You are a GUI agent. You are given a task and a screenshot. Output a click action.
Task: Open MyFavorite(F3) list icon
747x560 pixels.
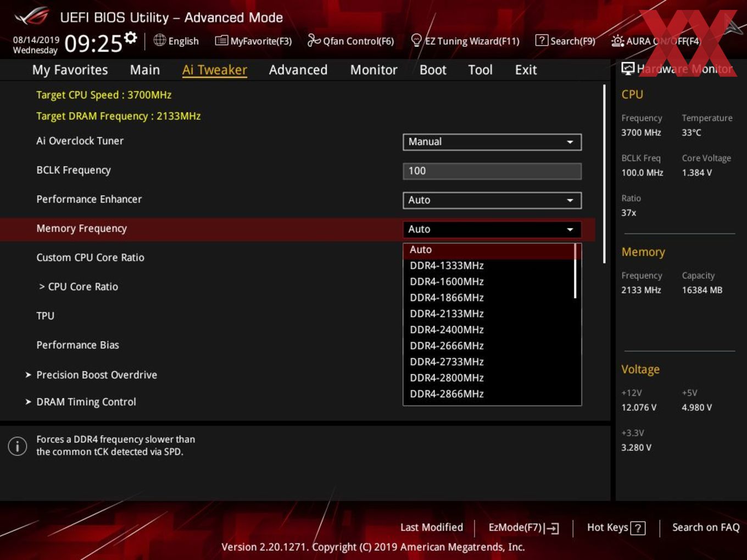coord(221,41)
